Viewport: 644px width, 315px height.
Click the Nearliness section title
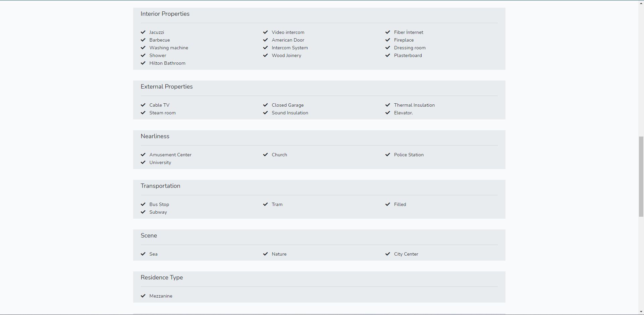pyautogui.click(x=155, y=136)
